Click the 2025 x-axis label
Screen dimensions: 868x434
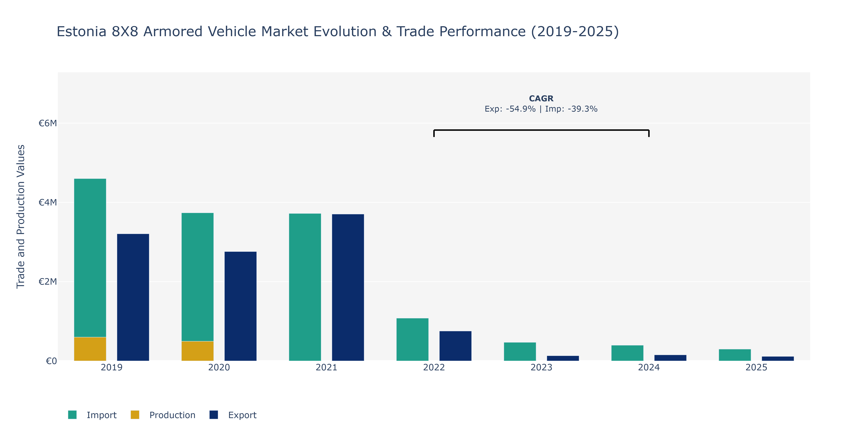click(756, 367)
